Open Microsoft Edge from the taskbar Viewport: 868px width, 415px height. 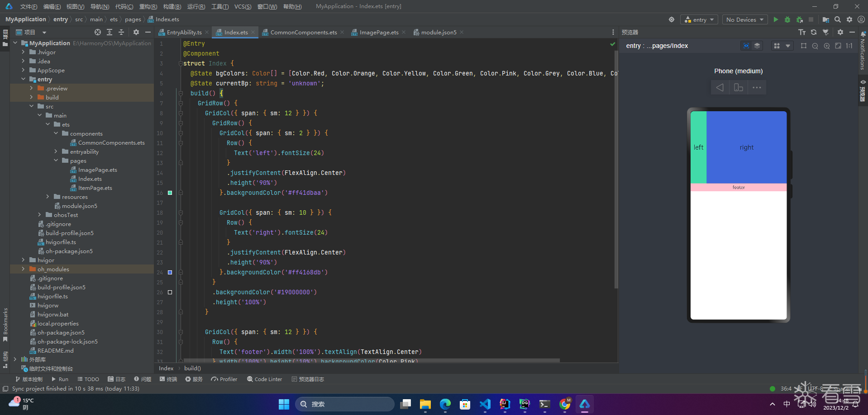pos(445,404)
